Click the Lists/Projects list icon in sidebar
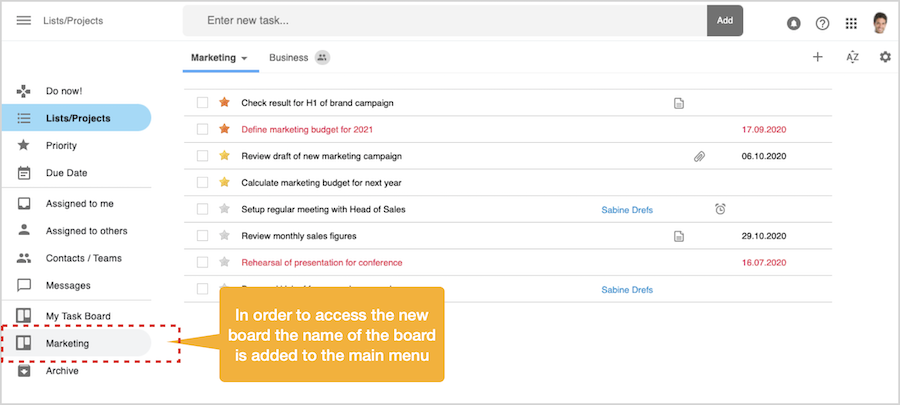This screenshot has height=405, width=900. pyautogui.click(x=24, y=118)
